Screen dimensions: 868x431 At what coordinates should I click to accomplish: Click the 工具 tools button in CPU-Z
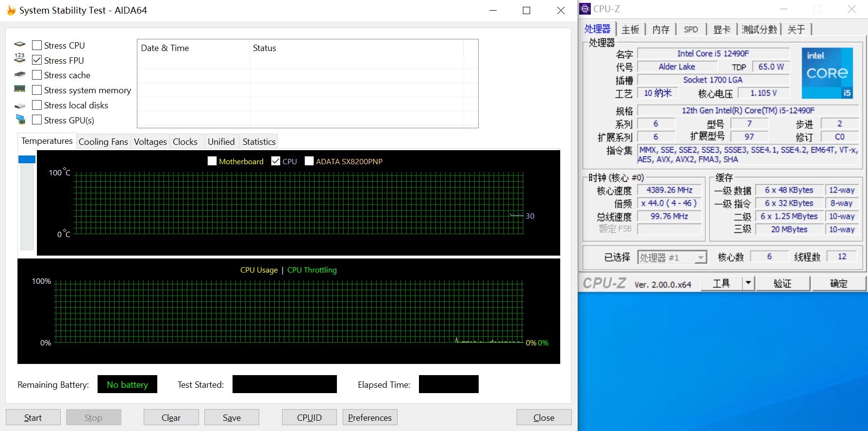(722, 283)
